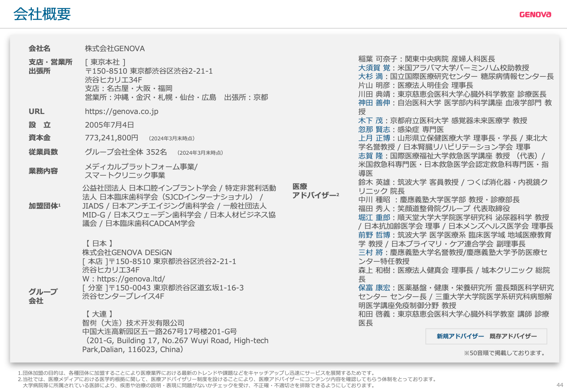Select the 【 大連 】 heading
This screenshot has height=392, width=567.
[99, 314]
